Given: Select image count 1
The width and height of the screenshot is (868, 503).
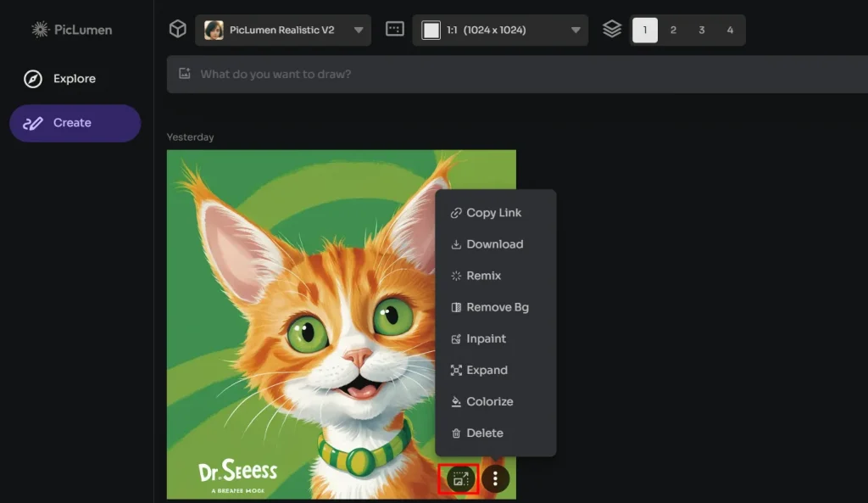Looking at the screenshot, I should [x=645, y=29].
